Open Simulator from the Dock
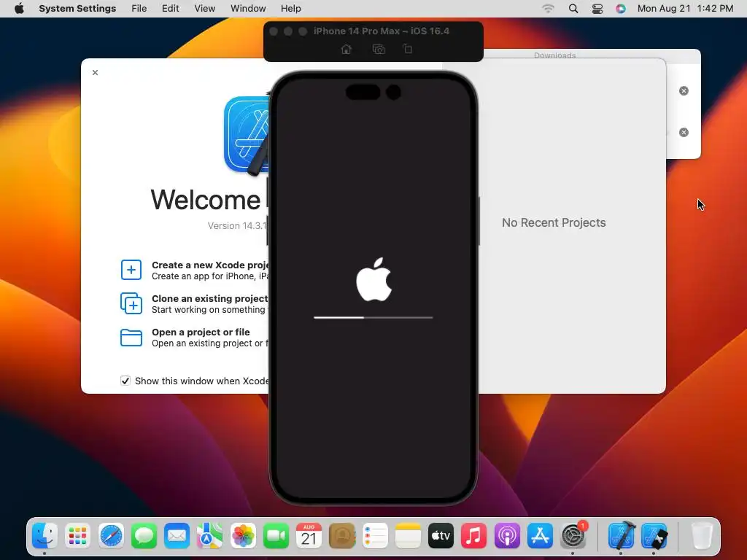The image size is (747, 560). coord(654,536)
